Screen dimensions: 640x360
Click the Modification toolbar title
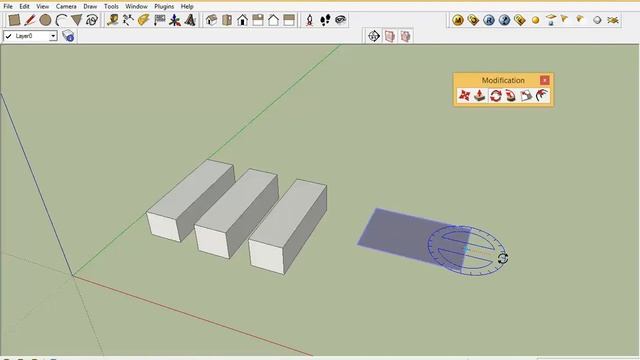coord(503,80)
